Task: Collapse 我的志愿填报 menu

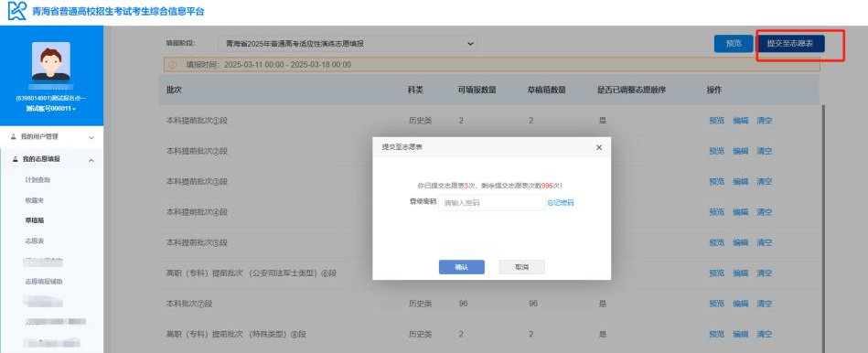Action: [x=51, y=159]
